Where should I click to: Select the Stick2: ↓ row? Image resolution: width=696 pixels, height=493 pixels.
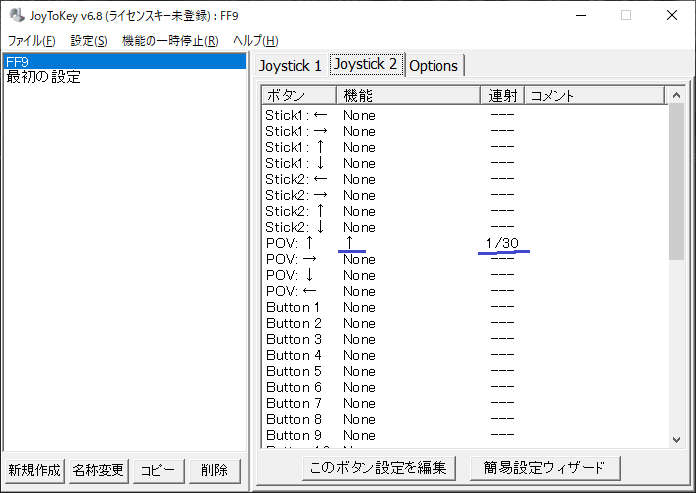465,227
